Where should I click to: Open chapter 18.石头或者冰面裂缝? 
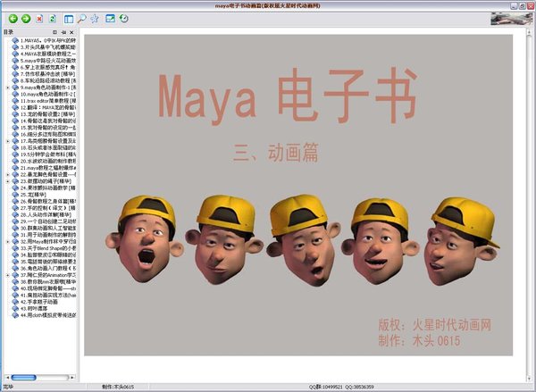click(x=48, y=147)
